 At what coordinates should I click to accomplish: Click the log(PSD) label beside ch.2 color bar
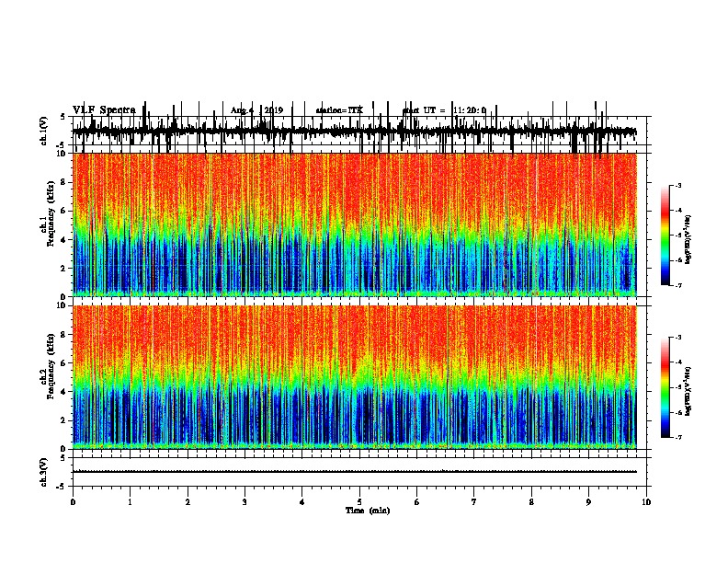point(688,391)
